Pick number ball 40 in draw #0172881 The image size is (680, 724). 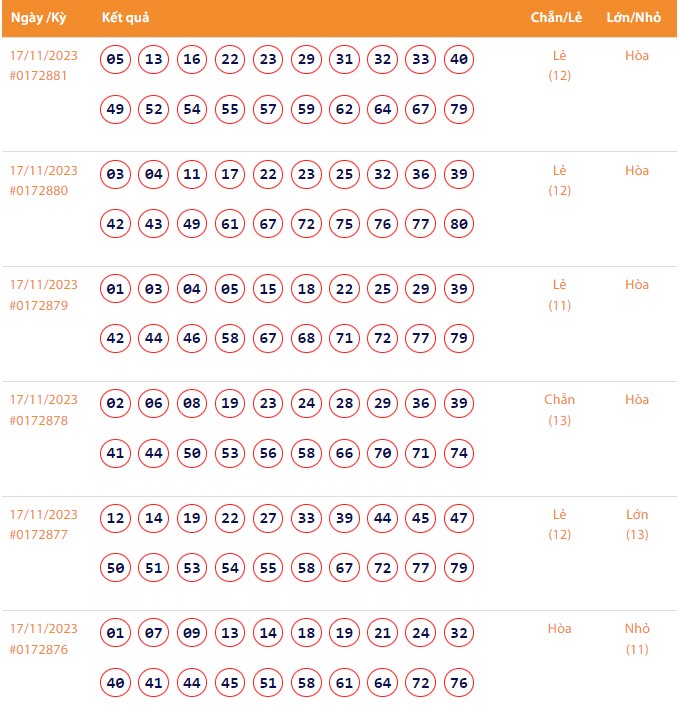click(x=459, y=60)
